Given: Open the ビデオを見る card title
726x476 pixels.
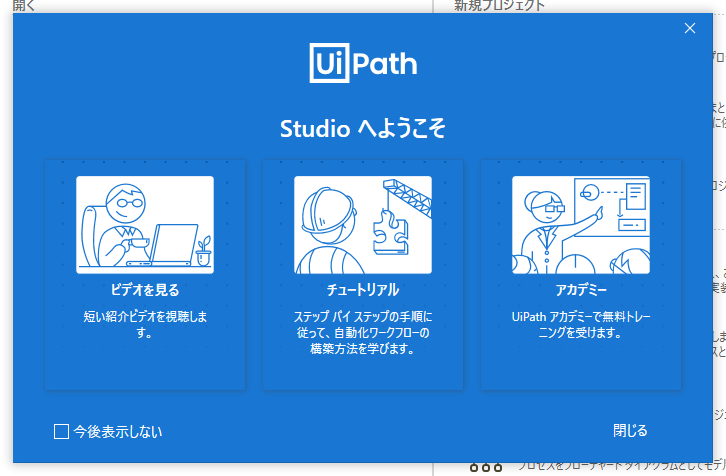Looking at the screenshot, I should pos(145,290).
